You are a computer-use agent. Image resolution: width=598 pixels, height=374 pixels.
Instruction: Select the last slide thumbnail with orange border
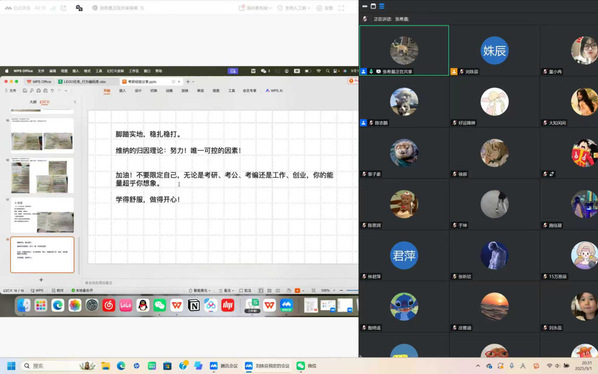[x=42, y=255]
